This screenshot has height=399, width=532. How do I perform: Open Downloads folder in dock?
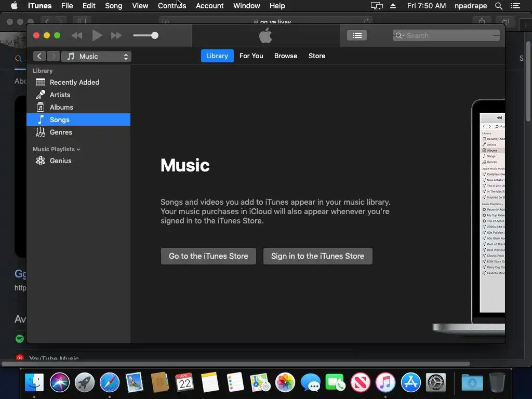[472, 382]
